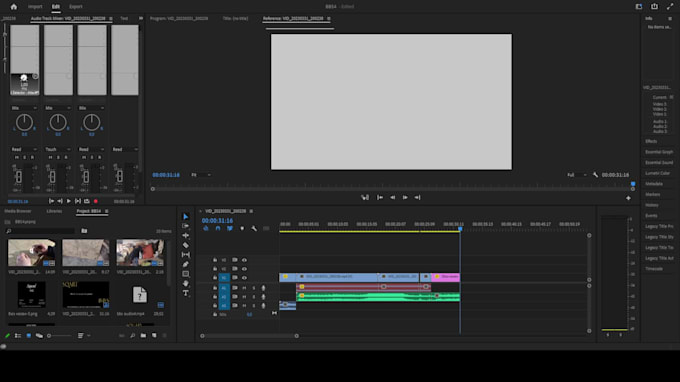Open the Text panel tab
Screen dimensions: 680x382
(124, 19)
